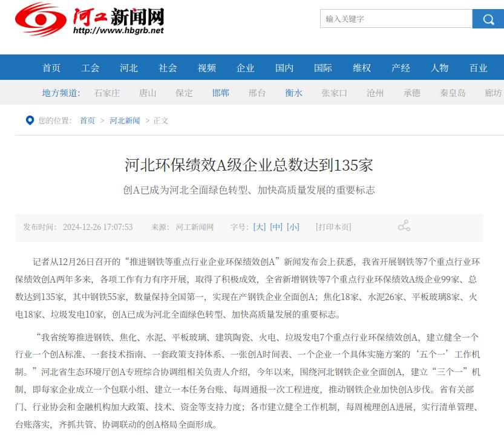Go to the 维权 navigation section
The width and height of the screenshot is (504, 435).
click(362, 68)
